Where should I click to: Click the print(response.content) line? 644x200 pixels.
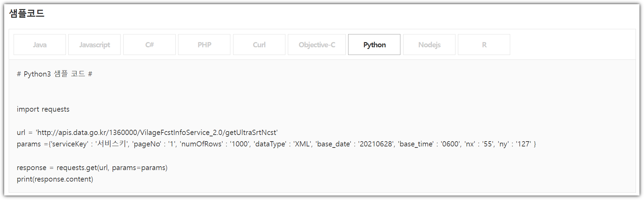tap(55, 179)
